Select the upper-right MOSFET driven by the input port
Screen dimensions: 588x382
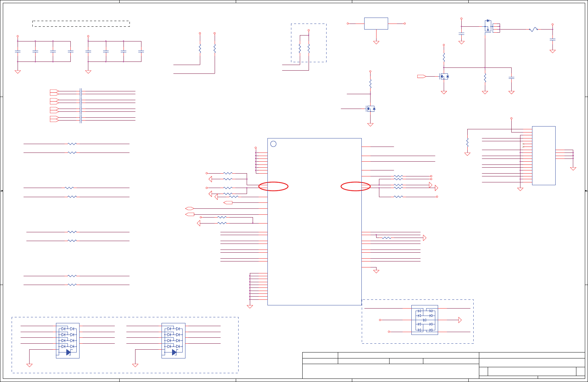pyautogui.click(x=444, y=76)
